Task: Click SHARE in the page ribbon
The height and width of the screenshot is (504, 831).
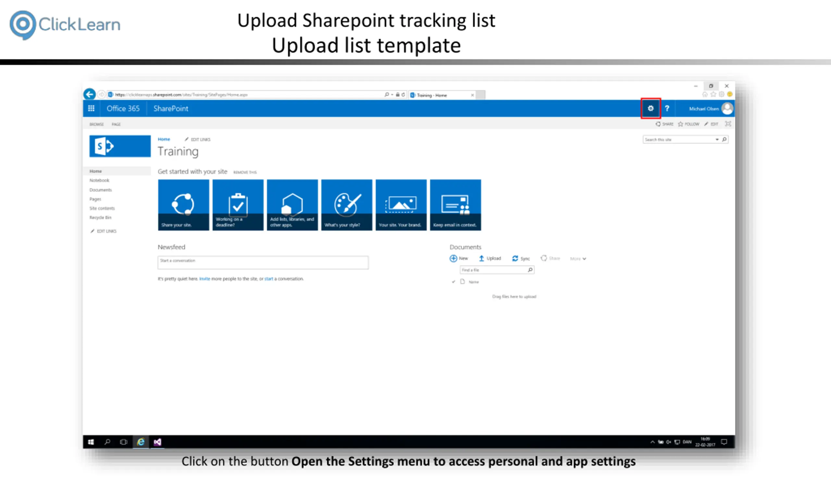Action: [x=664, y=124]
